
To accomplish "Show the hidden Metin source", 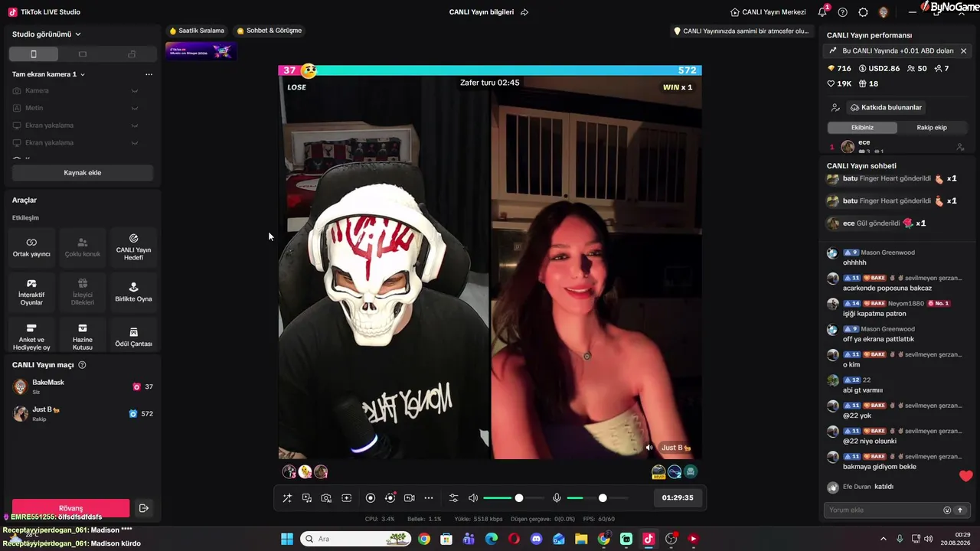I will click(x=135, y=108).
